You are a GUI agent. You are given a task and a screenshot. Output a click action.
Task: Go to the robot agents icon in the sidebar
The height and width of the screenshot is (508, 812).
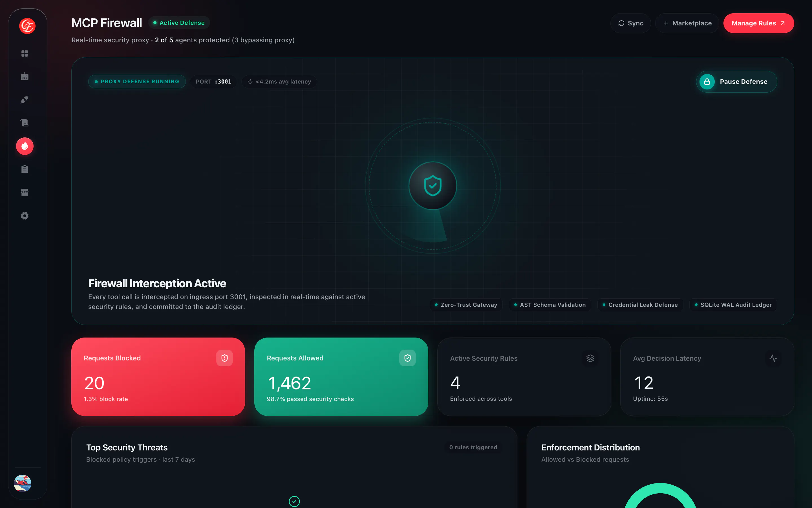coord(25,76)
